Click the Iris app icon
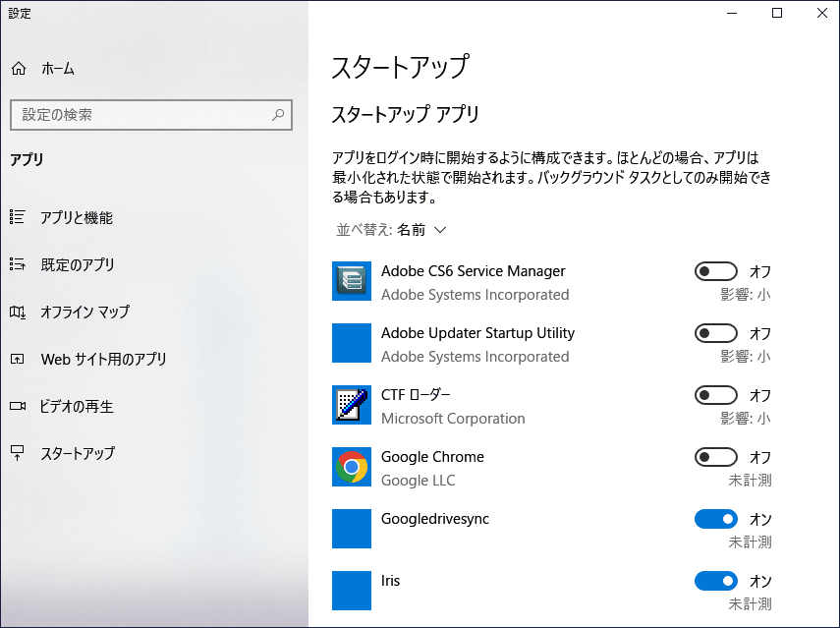 pyautogui.click(x=351, y=591)
